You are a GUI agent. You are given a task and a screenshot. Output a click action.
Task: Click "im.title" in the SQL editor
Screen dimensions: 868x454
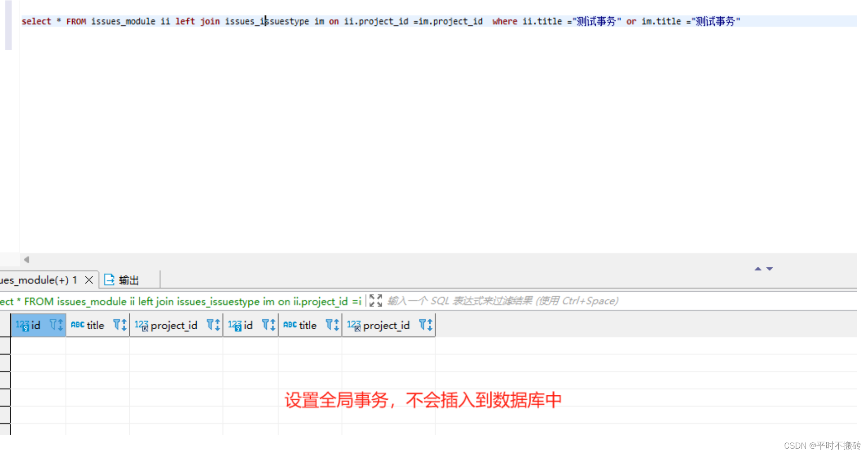(661, 21)
